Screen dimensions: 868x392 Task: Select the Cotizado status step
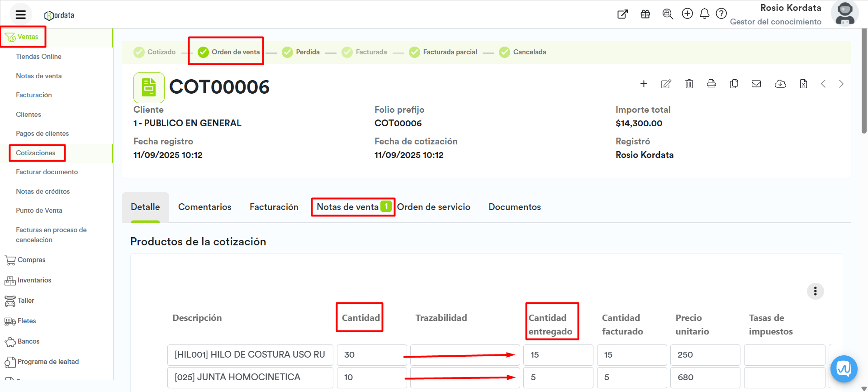point(155,52)
